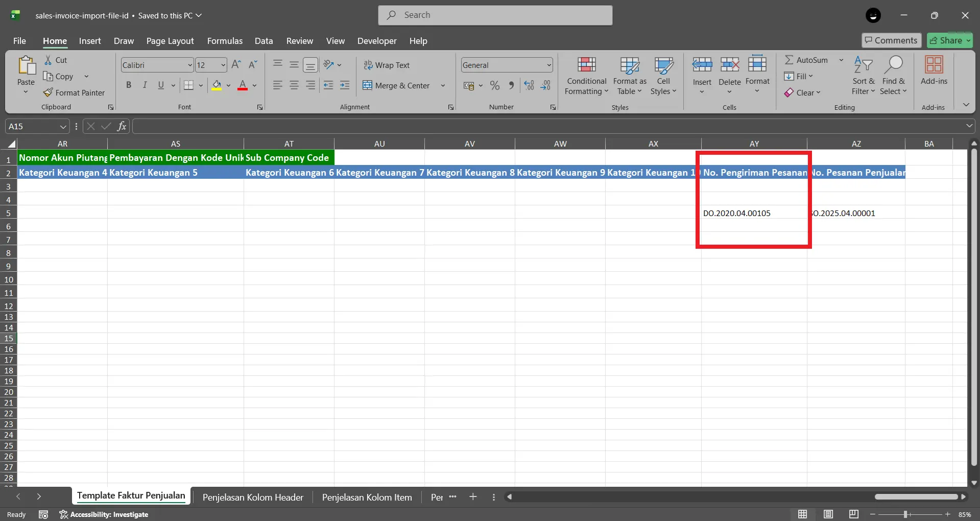Click the Format Painter brush icon
This screenshot has width=980, height=521.
click(x=48, y=92)
